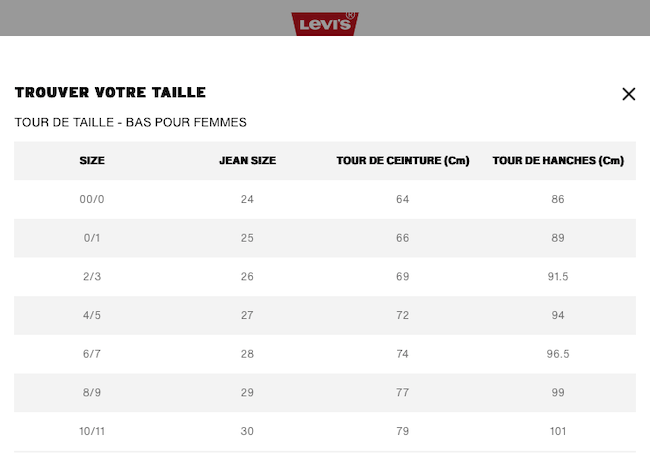Click waist value 69 in row 2/3
This screenshot has height=464, width=650.
point(403,277)
